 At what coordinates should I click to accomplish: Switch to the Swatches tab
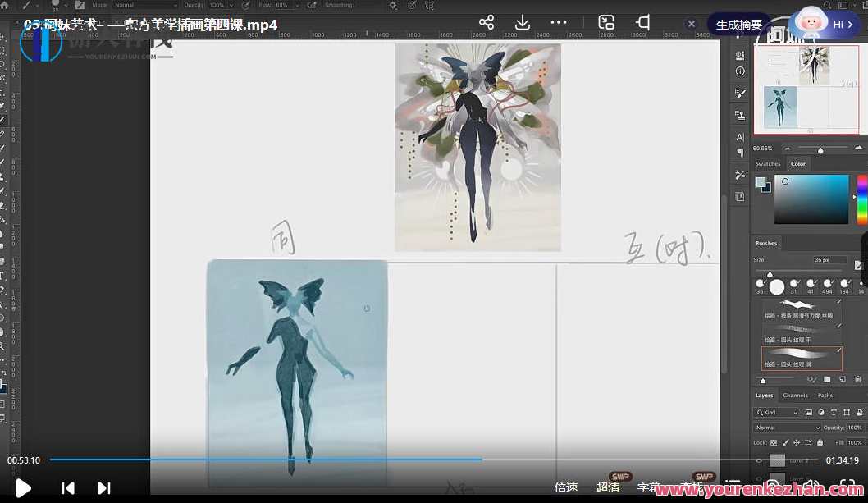pyautogui.click(x=767, y=163)
